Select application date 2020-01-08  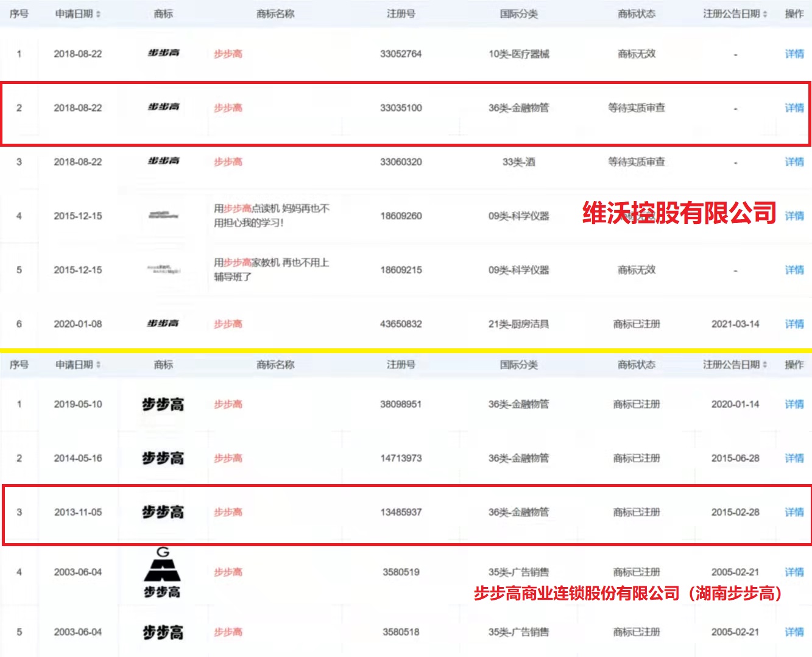point(78,324)
